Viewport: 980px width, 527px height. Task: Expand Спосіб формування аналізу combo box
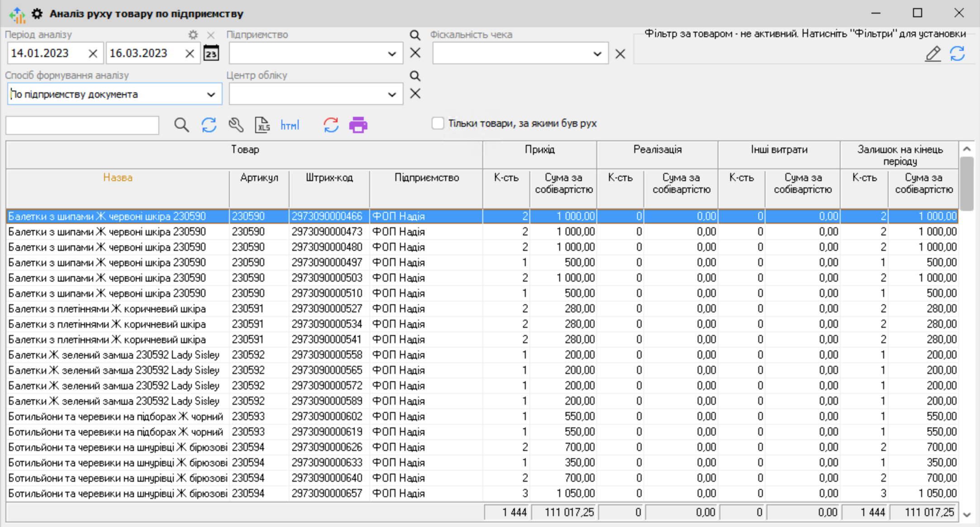pos(211,95)
